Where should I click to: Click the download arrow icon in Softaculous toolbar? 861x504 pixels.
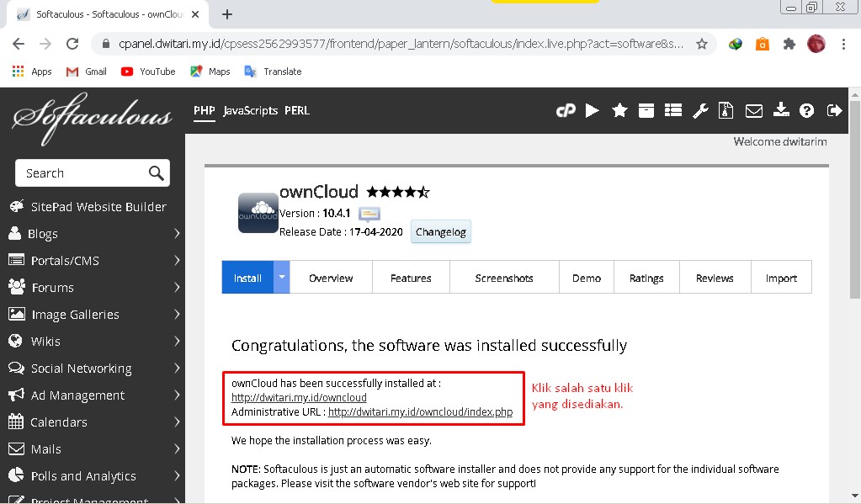click(780, 110)
